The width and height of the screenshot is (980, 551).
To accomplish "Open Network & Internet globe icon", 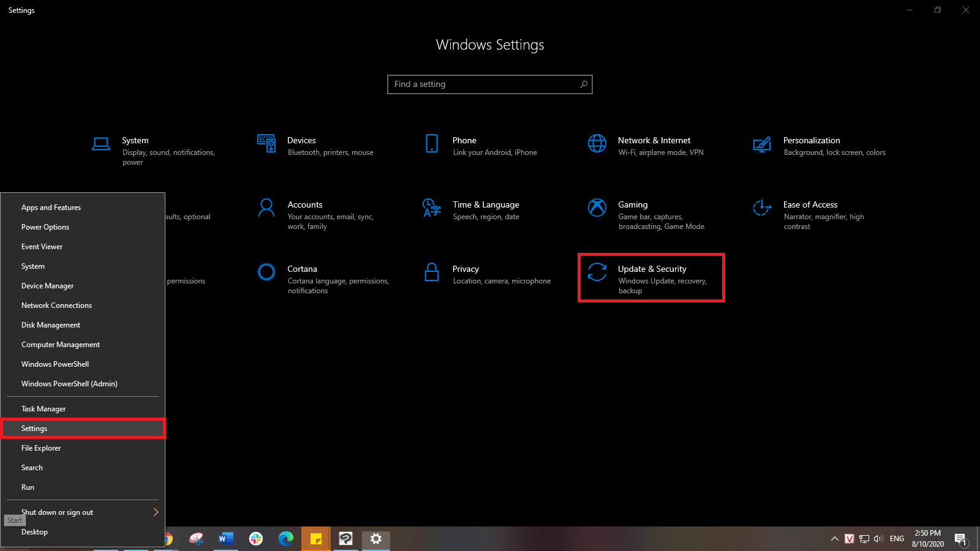I will point(597,143).
